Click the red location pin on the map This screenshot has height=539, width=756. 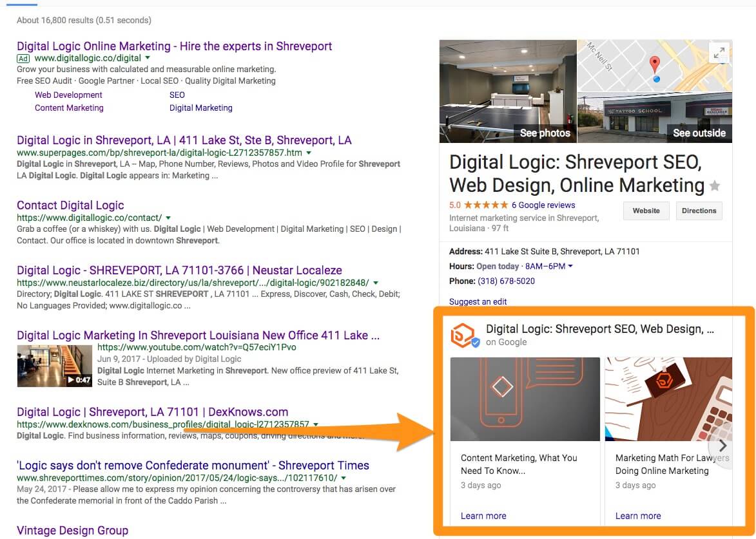[654, 64]
